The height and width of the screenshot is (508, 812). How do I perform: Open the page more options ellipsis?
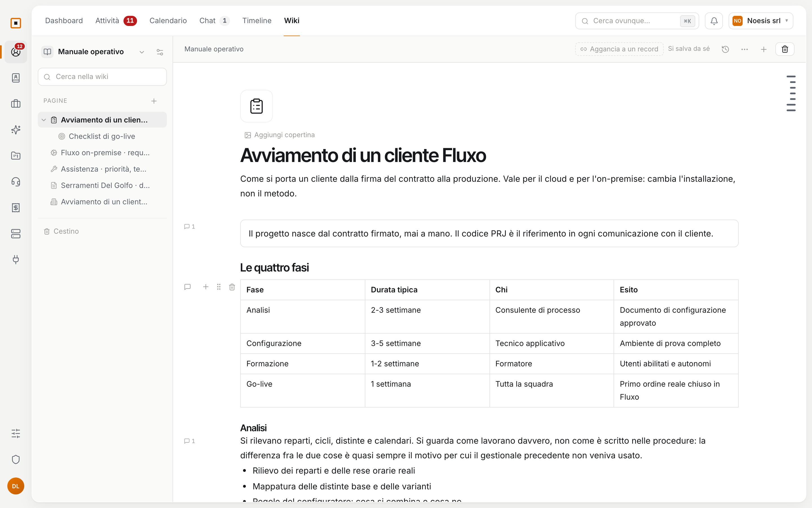[745, 49]
